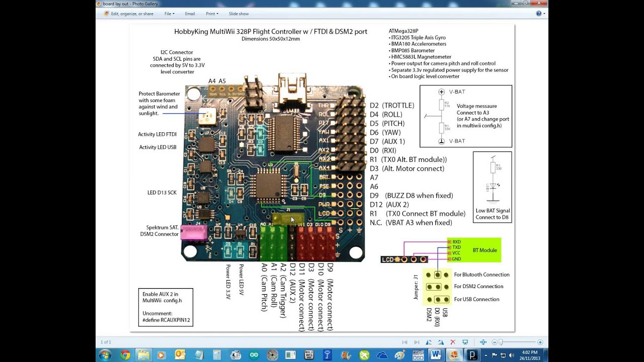Zoom out with the minus button
644x362 pixels.
click(x=494, y=342)
